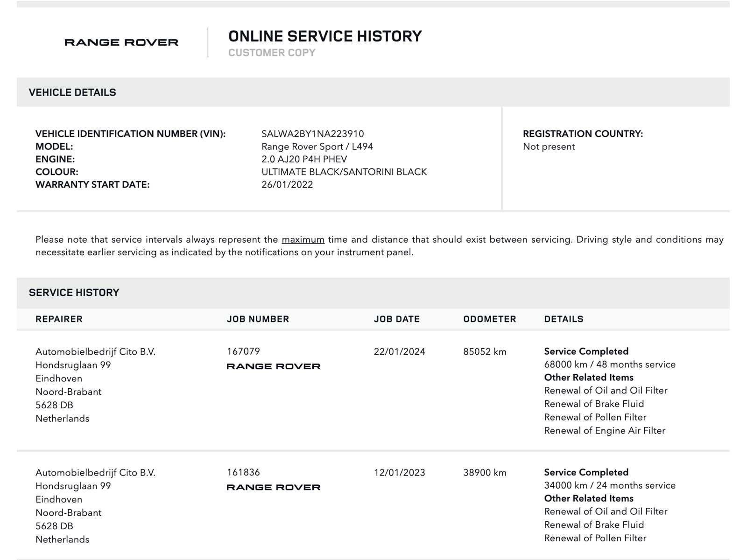Click the job date 22/01/2024

point(399,352)
